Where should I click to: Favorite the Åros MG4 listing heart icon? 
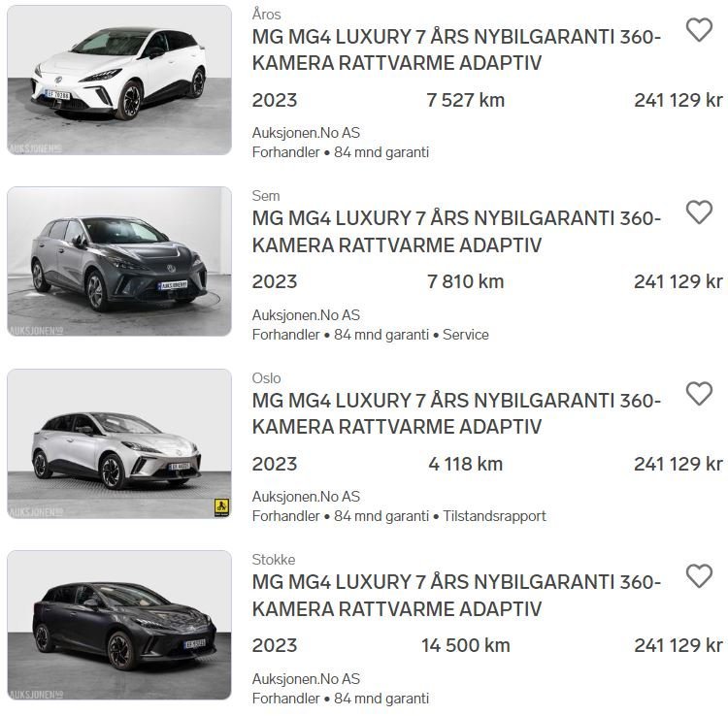tap(699, 30)
